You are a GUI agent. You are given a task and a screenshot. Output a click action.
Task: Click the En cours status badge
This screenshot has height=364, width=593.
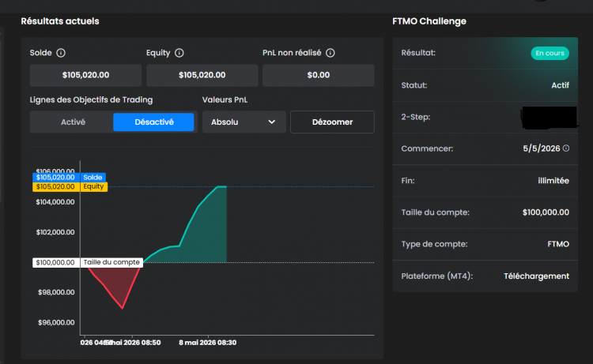(550, 53)
